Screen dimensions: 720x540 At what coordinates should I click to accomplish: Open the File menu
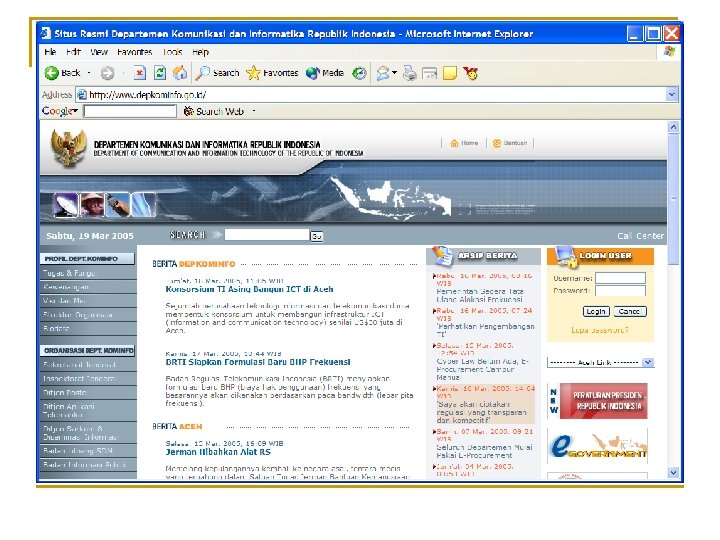point(50,52)
